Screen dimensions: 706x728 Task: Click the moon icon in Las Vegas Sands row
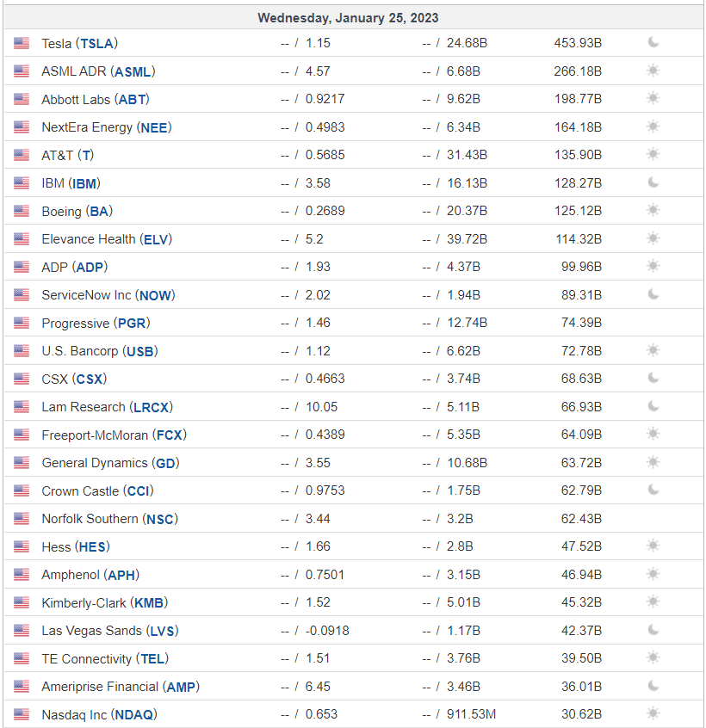[x=653, y=630]
